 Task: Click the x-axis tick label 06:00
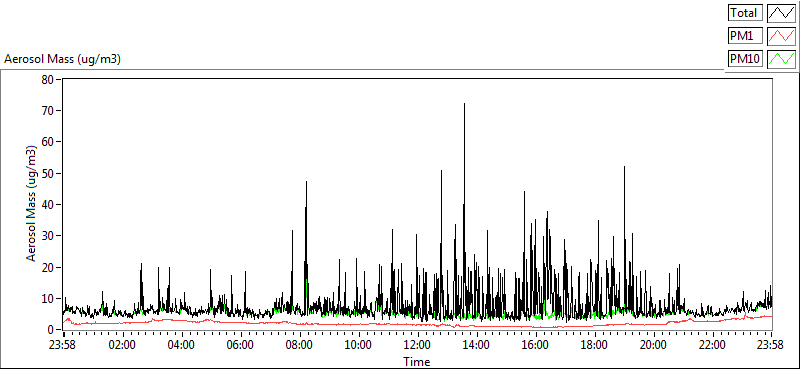tap(240, 345)
